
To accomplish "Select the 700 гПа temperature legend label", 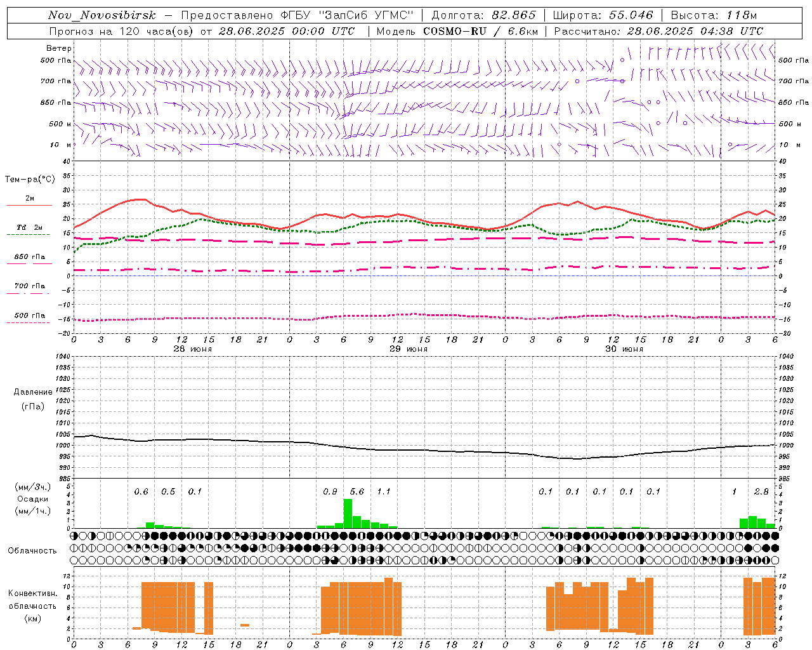I will click(30, 286).
